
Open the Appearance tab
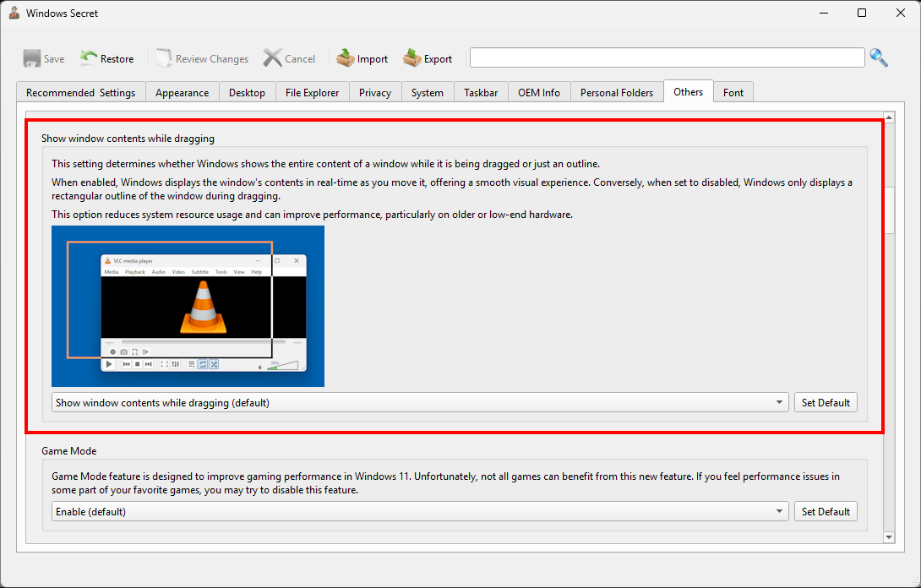pyautogui.click(x=182, y=92)
